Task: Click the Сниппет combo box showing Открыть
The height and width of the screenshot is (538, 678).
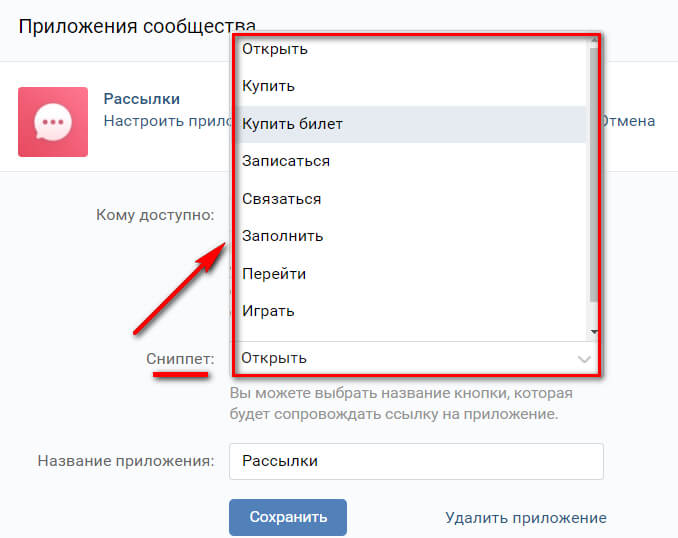Action: (400, 358)
